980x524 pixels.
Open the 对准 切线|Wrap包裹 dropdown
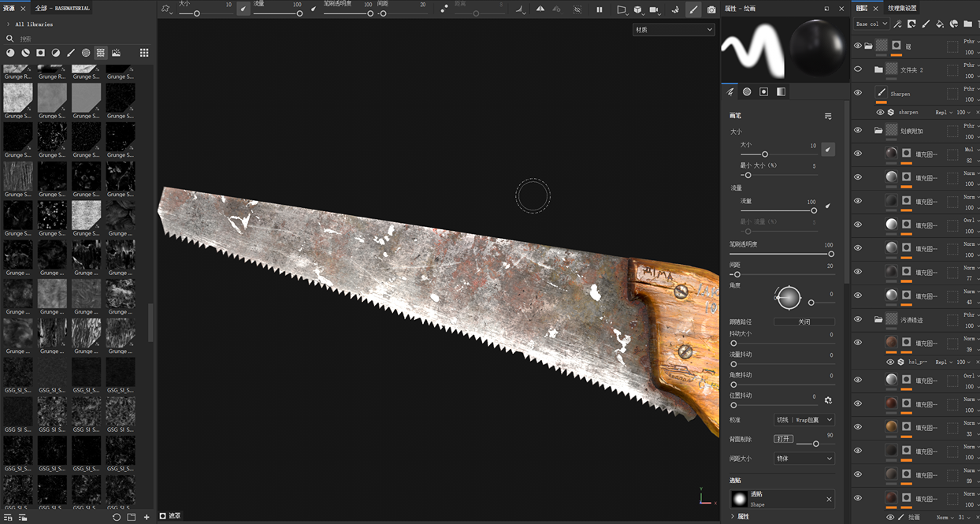[x=804, y=420]
